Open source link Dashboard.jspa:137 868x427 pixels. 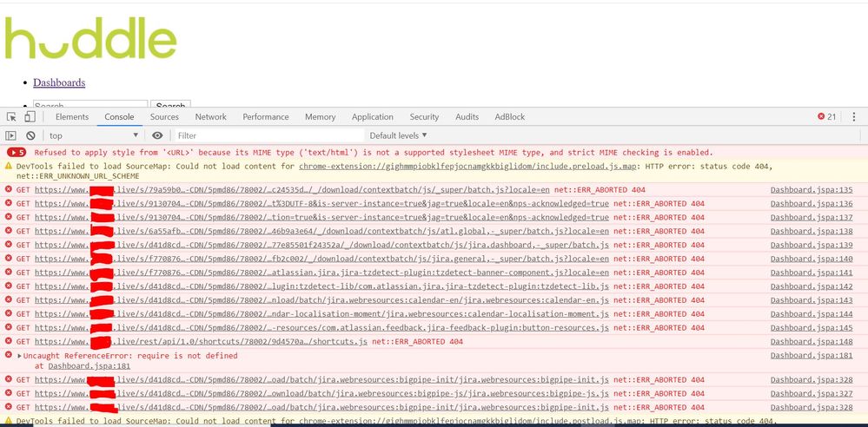[x=812, y=217]
